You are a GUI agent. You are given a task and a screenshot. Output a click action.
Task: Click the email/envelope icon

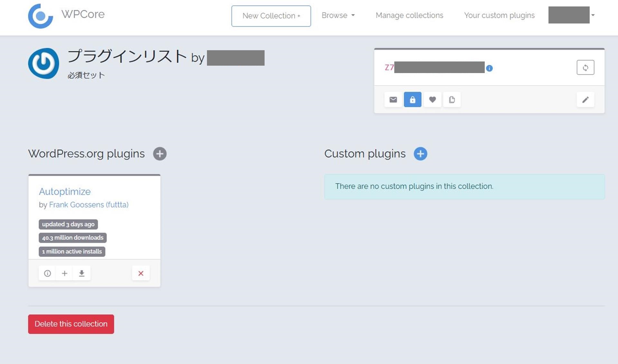coord(393,99)
